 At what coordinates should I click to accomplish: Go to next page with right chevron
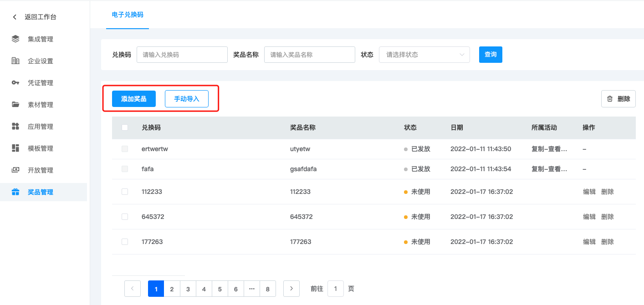(x=291, y=289)
